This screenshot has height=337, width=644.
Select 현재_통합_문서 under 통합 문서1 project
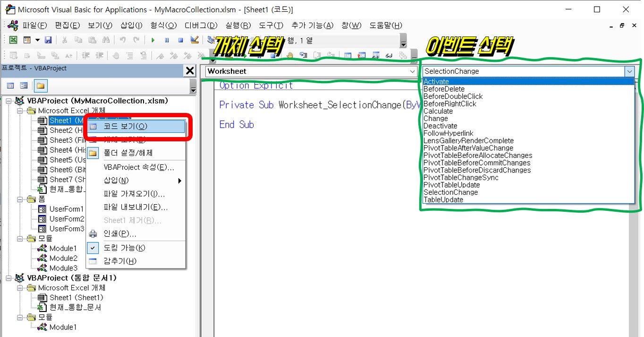tap(75, 307)
